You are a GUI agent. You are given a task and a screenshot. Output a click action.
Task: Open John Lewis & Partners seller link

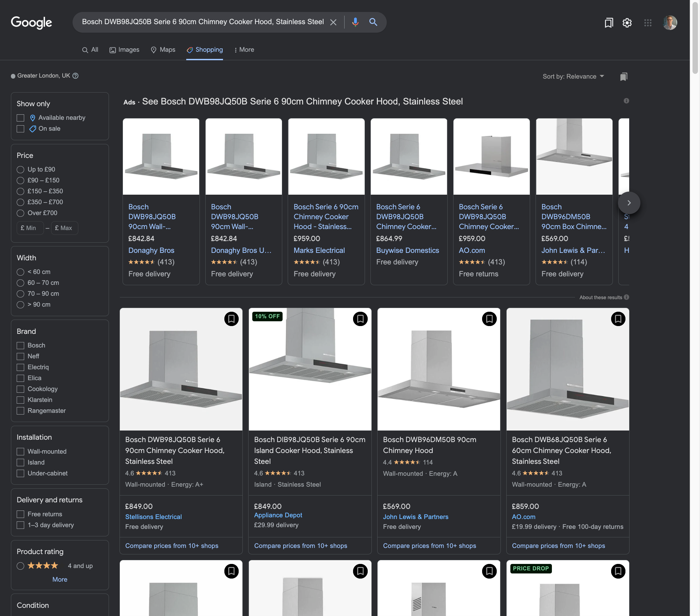click(x=415, y=517)
